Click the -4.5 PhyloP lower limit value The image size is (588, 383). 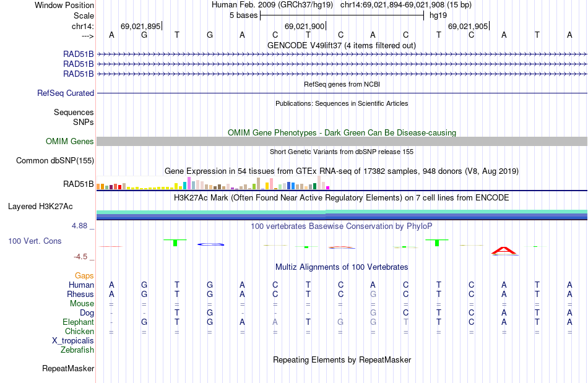click(80, 257)
